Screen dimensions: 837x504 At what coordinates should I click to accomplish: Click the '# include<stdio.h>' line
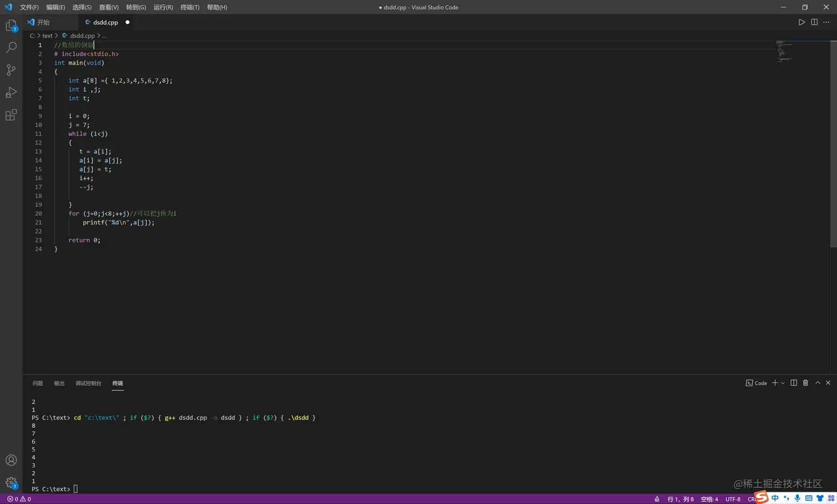pyautogui.click(x=86, y=54)
